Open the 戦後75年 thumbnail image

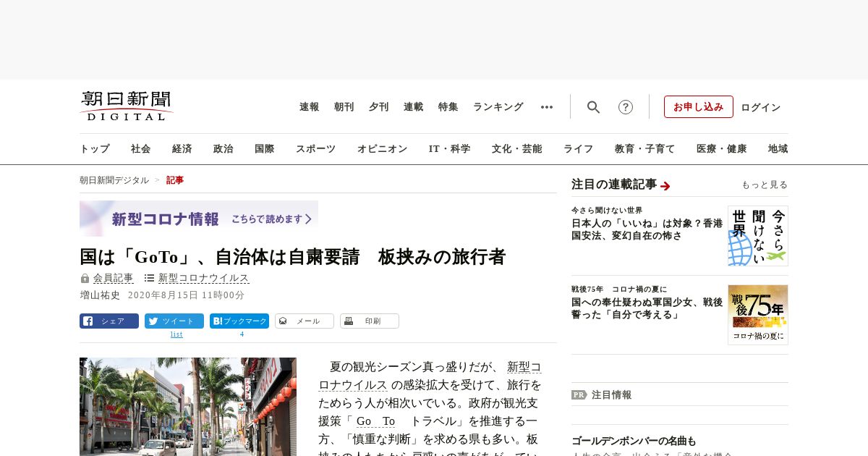point(758,315)
